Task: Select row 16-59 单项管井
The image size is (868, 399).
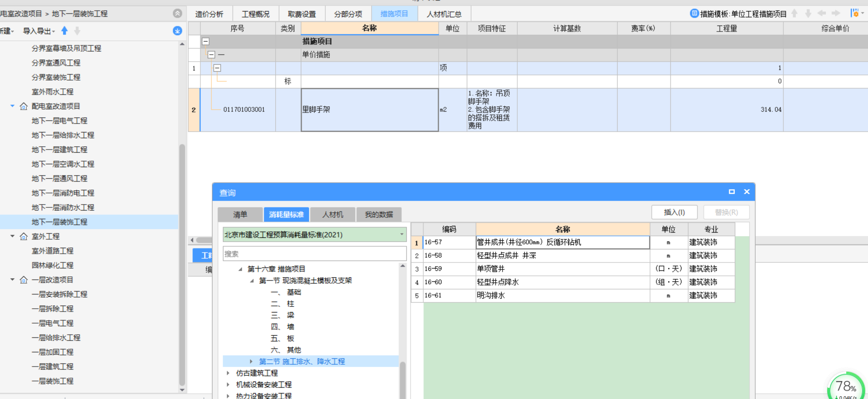Action: tap(573, 269)
